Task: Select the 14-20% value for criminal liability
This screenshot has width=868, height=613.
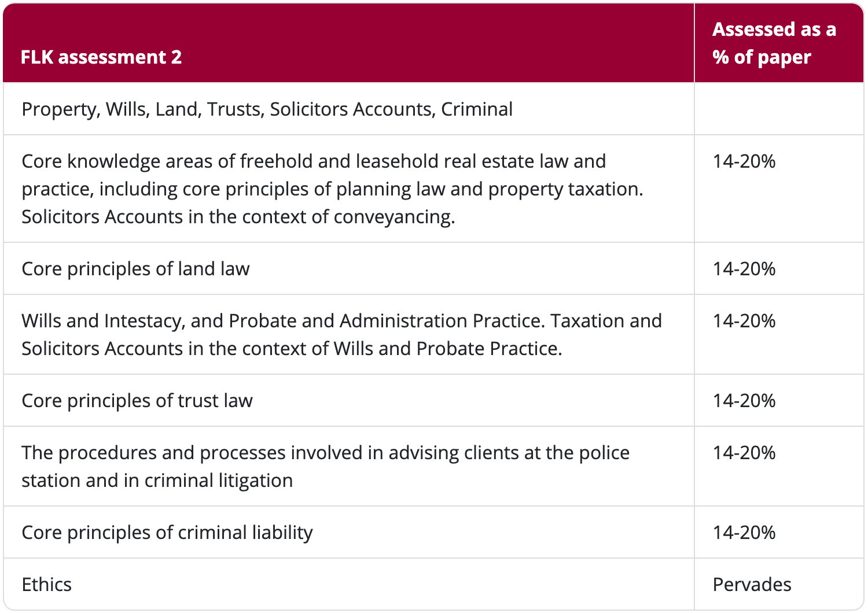Action: pyautogui.click(x=744, y=533)
